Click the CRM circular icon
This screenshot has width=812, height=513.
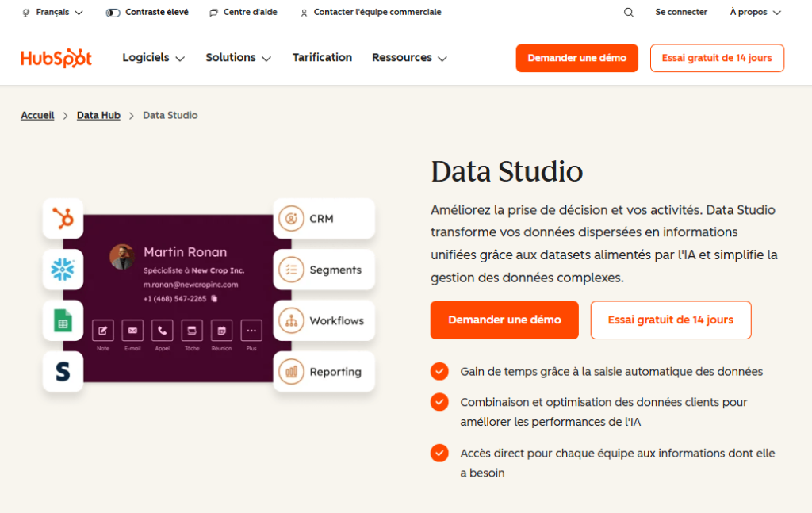291,219
